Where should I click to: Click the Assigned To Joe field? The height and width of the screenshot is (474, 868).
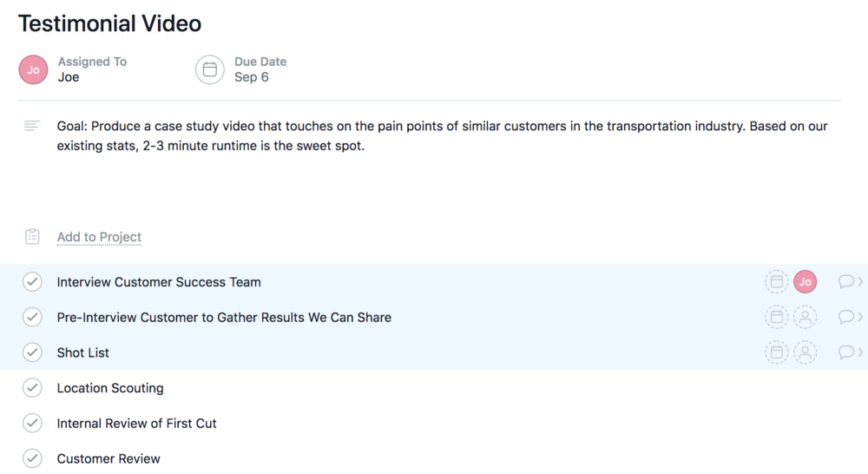click(92, 69)
